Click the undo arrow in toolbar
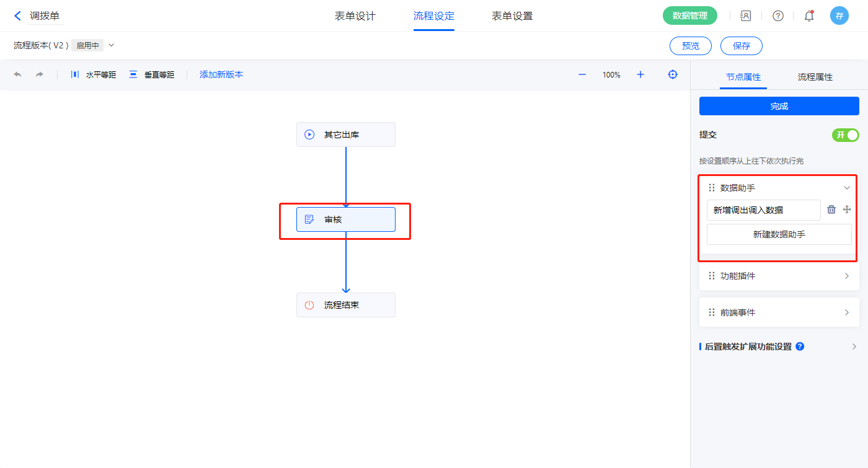 click(17, 74)
